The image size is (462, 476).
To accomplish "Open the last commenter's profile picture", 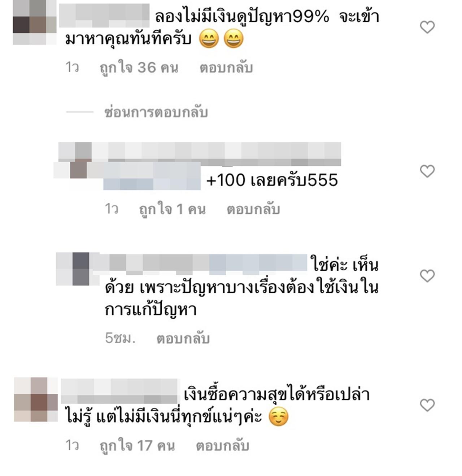I will pyautogui.click(x=36, y=399).
